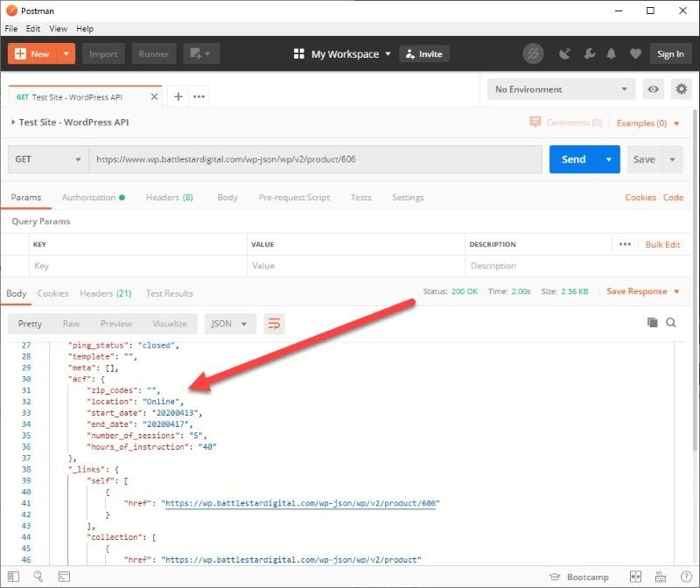Image resolution: width=700 pixels, height=588 pixels.
Task: Open the Pre-request Script tab
Action: pyautogui.click(x=294, y=198)
